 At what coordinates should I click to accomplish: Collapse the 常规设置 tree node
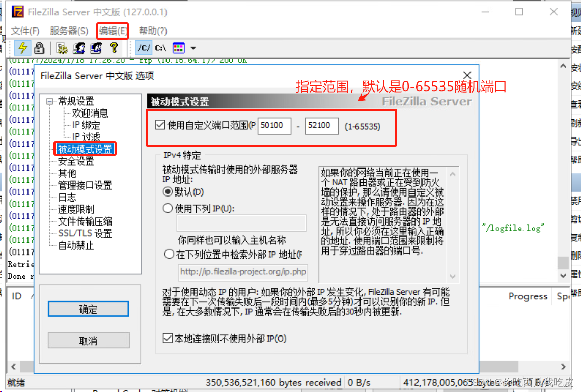tap(50, 101)
